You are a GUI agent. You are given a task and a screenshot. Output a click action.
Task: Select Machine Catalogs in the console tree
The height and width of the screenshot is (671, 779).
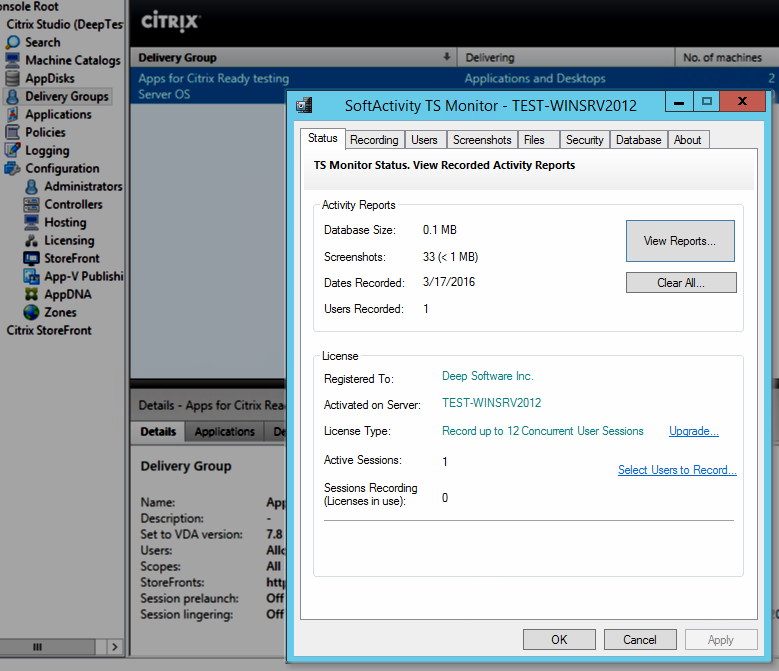pyautogui.click(x=73, y=60)
